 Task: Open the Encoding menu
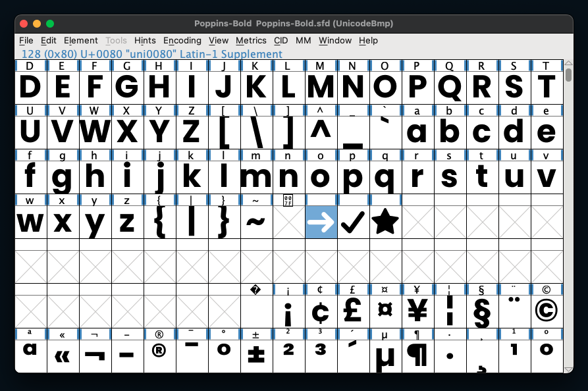182,41
